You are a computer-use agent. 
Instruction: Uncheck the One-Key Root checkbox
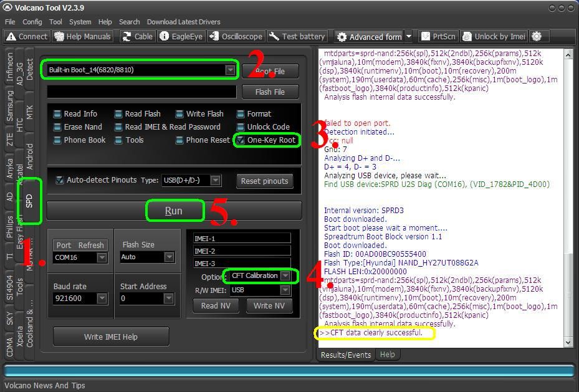(x=241, y=140)
